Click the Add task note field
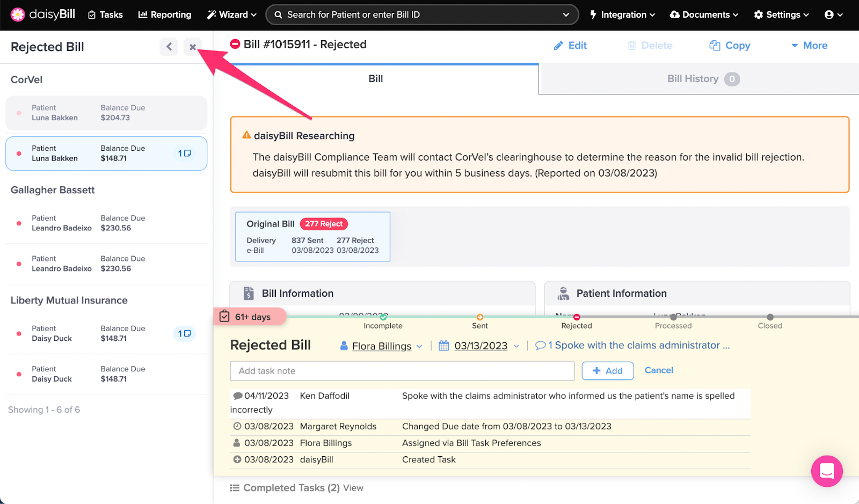This screenshot has height=504, width=859. [402, 371]
